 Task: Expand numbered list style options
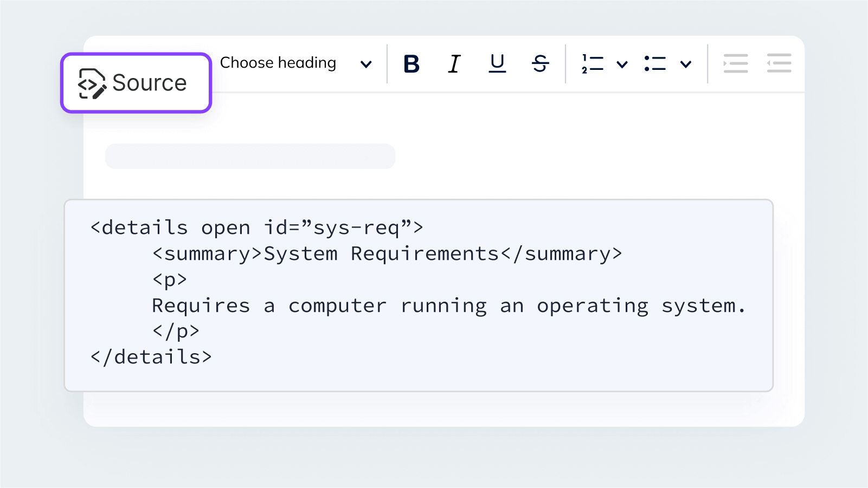tap(622, 64)
